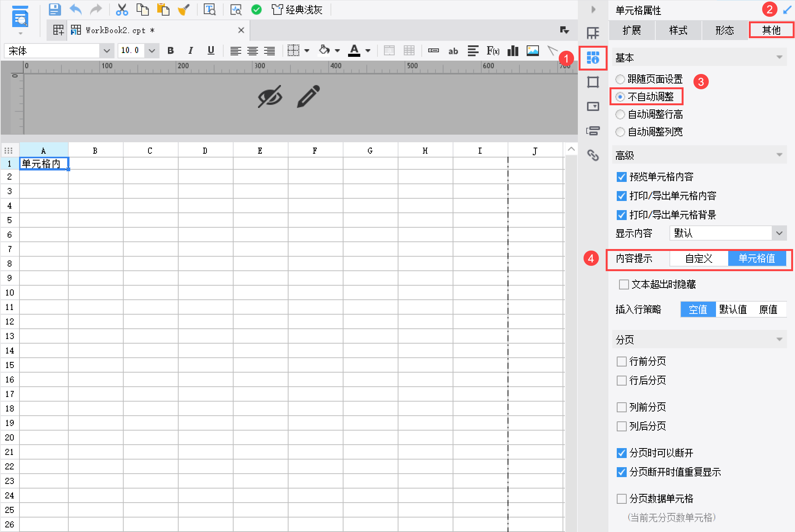
Task: Click the format painter brush icon
Action: pos(184,10)
